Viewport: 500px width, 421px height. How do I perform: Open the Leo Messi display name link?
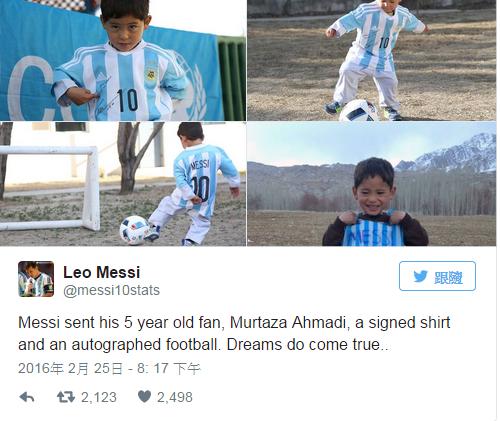[102, 272]
